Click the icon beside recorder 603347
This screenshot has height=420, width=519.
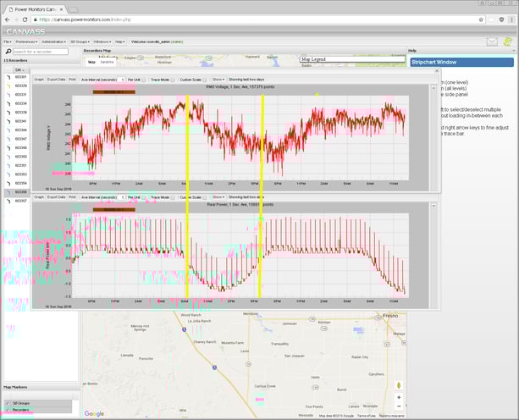coord(9,139)
